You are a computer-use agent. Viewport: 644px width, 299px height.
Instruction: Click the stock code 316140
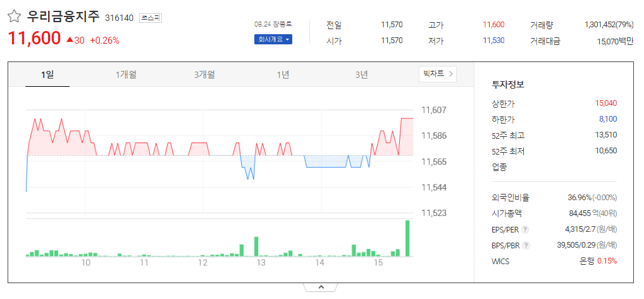[120, 18]
